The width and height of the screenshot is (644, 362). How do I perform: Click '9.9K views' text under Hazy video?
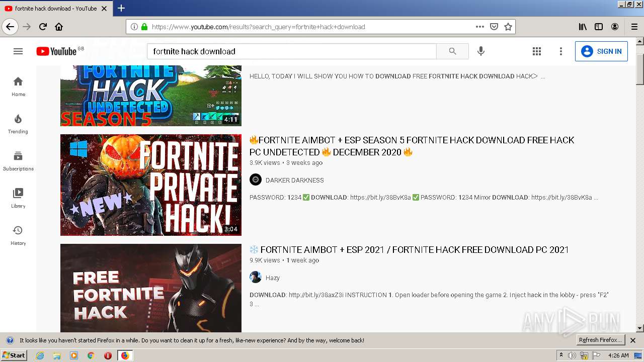click(265, 260)
